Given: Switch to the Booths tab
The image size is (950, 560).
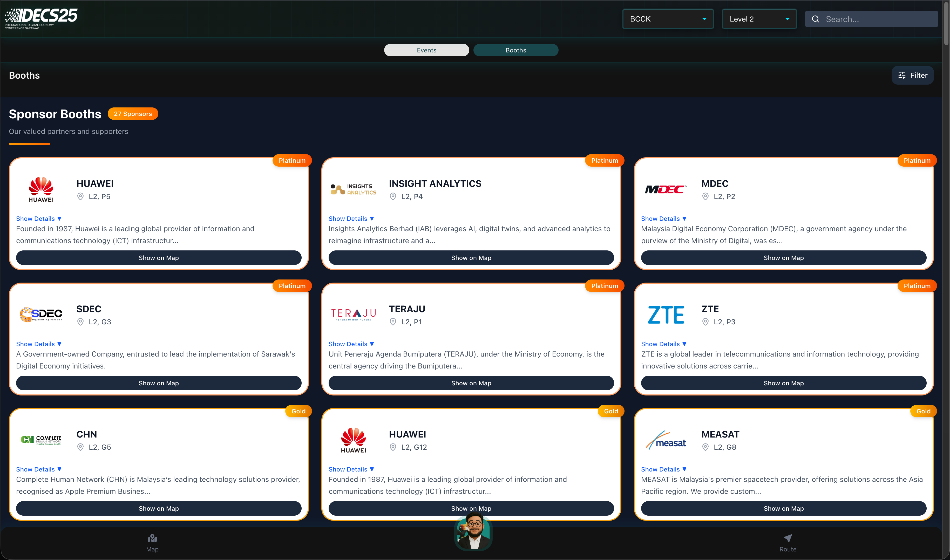Looking at the screenshot, I should (x=515, y=50).
